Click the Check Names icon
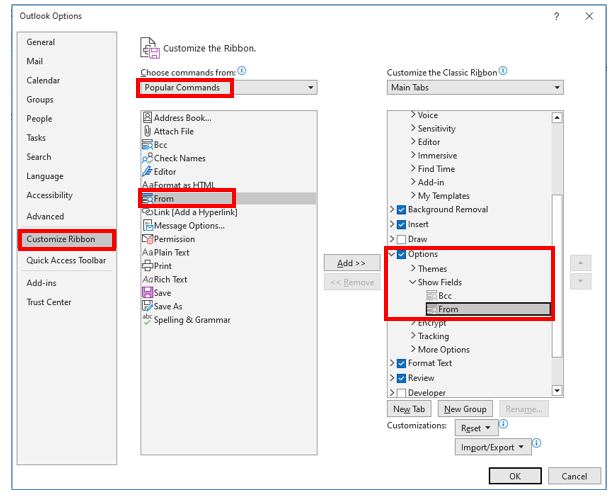Screen dimensions: 610x497 pyautogui.click(x=147, y=158)
